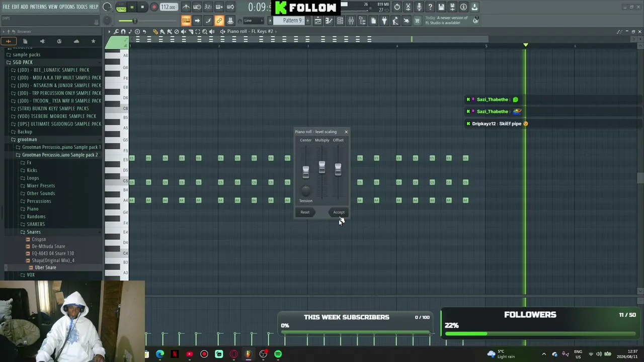This screenshot has height=362, width=644.
Task: Open the Mixer icon
Action: 351,21
